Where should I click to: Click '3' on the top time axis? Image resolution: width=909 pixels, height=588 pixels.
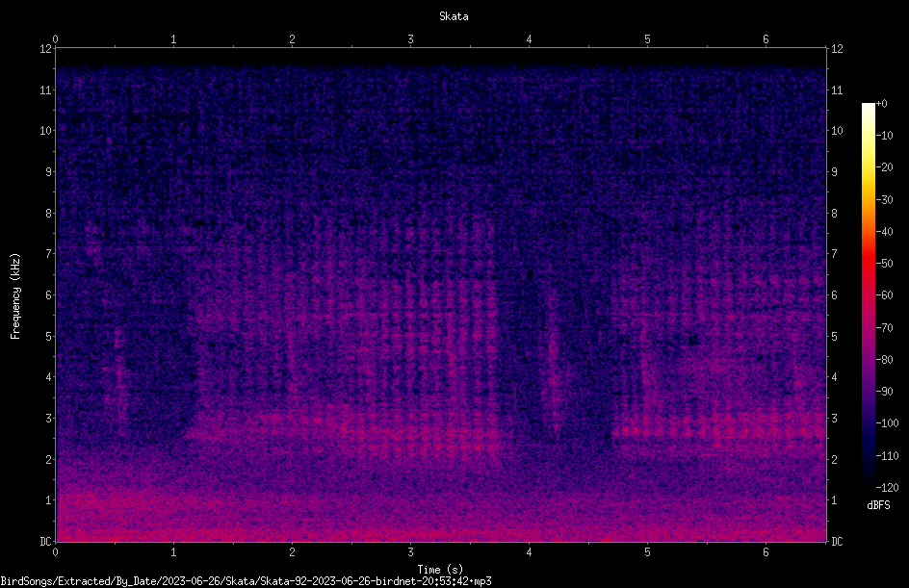click(410, 39)
